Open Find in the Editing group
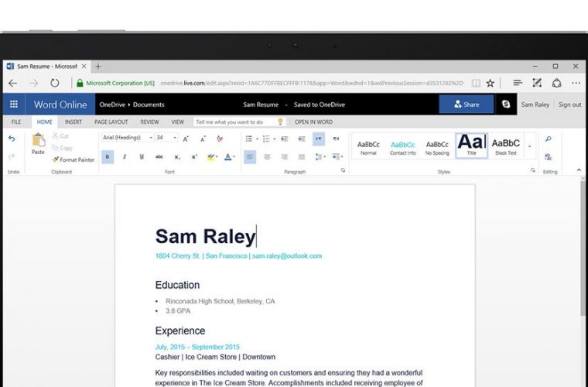The image size is (588, 387). coord(549,139)
